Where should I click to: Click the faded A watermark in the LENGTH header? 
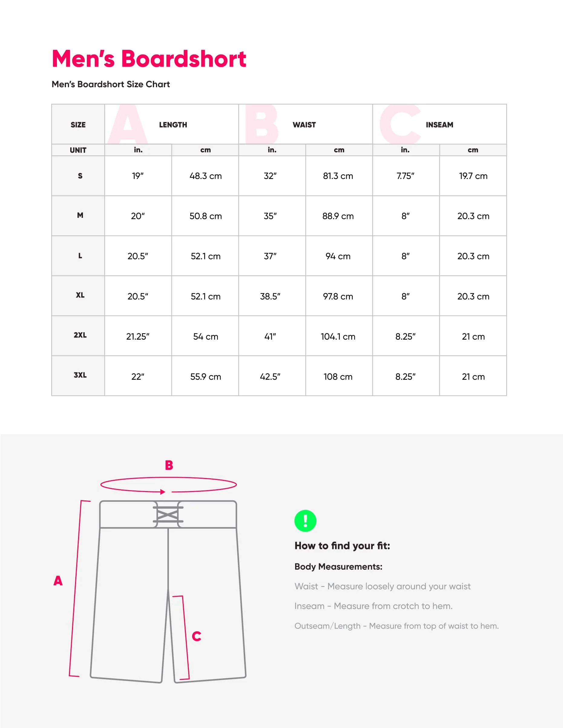click(x=128, y=125)
